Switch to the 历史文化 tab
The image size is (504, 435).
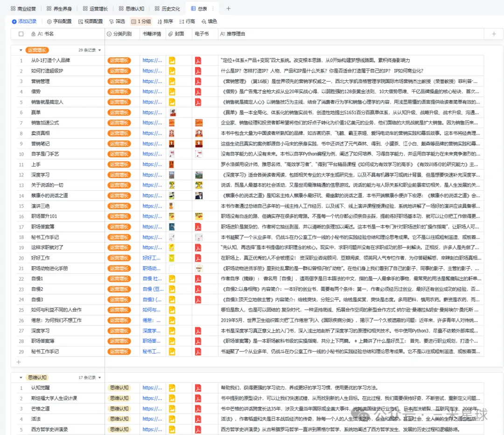(x=167, y=8)
